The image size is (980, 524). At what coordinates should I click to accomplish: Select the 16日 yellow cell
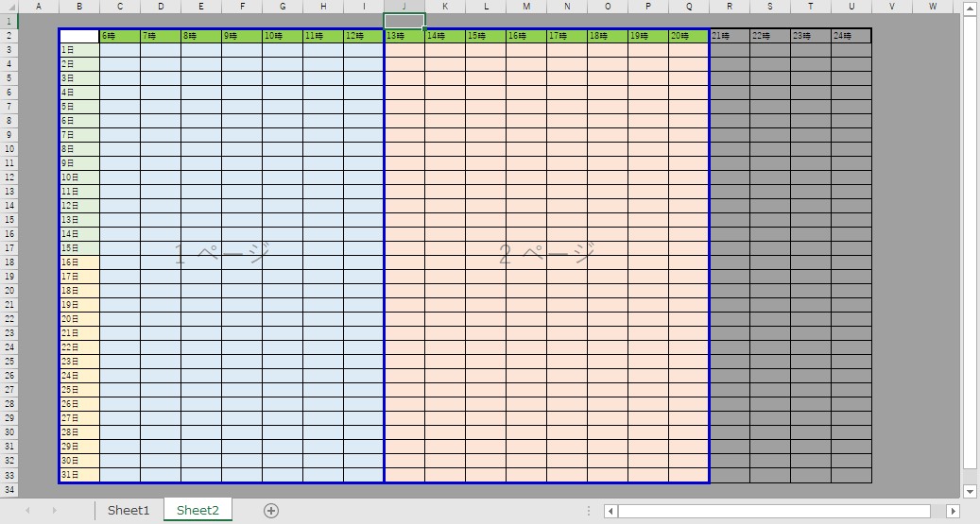(x=79, y=262)
